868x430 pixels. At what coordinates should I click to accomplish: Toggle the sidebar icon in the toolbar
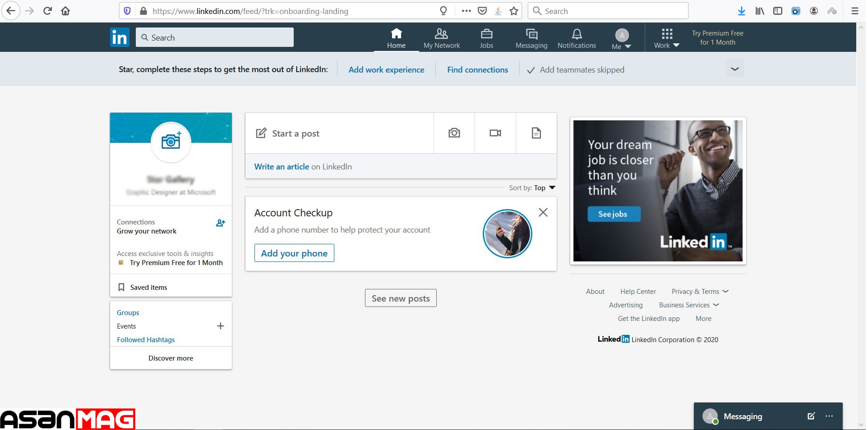tap(778, 11)
